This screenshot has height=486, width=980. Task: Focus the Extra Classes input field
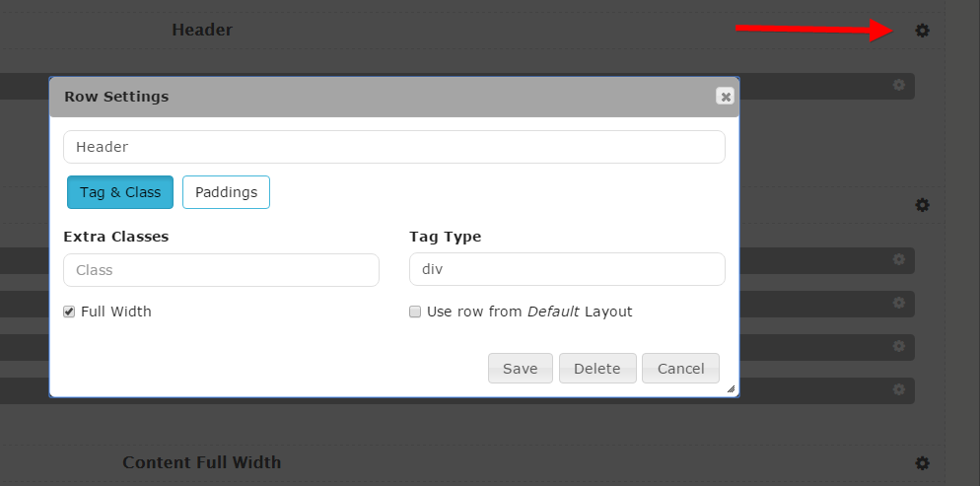point(221,270)
